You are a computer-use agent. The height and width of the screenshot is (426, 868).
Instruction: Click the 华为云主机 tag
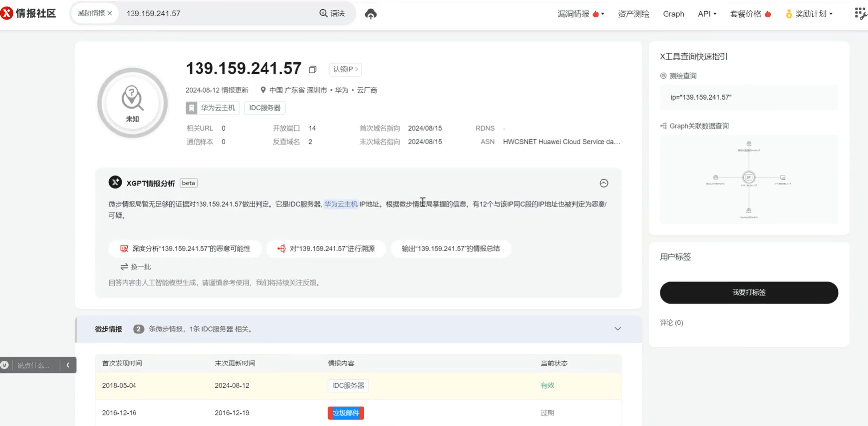coord(213,108)
